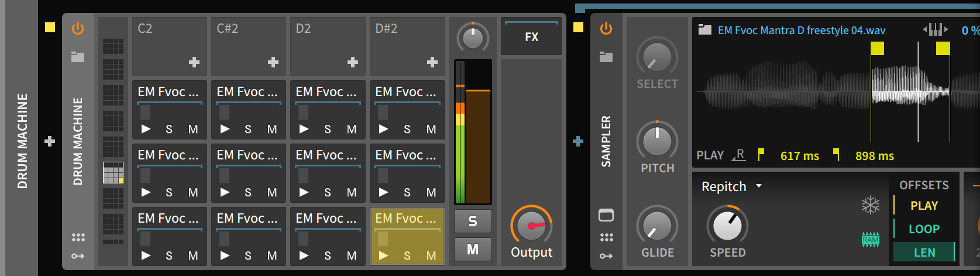Click the Drum Machine Output knob

pyautogui.click(x=531, y=225)
